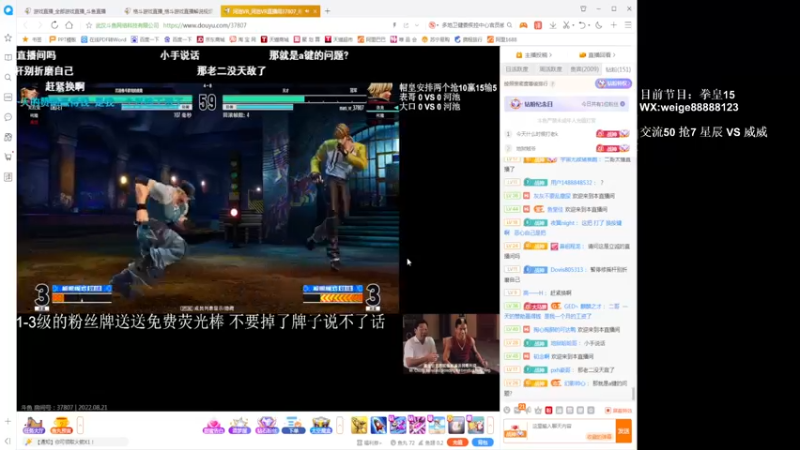Mute the active tab's speaker icon
The height and width of the screenshot is (450, 800).
[x=307, y=11]
